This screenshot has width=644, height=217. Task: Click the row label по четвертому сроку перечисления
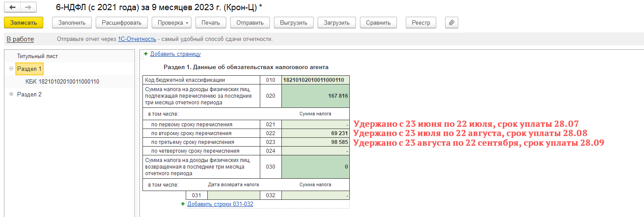point(195,151)
